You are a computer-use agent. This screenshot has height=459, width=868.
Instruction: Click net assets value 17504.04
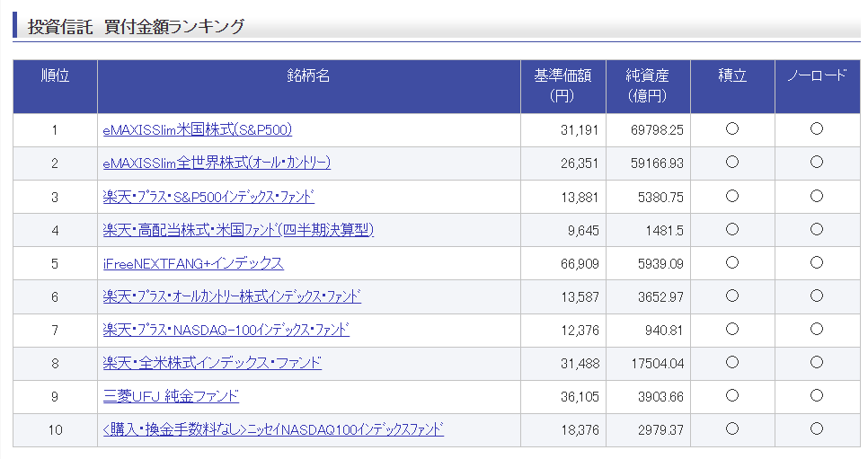click(657, 364)
